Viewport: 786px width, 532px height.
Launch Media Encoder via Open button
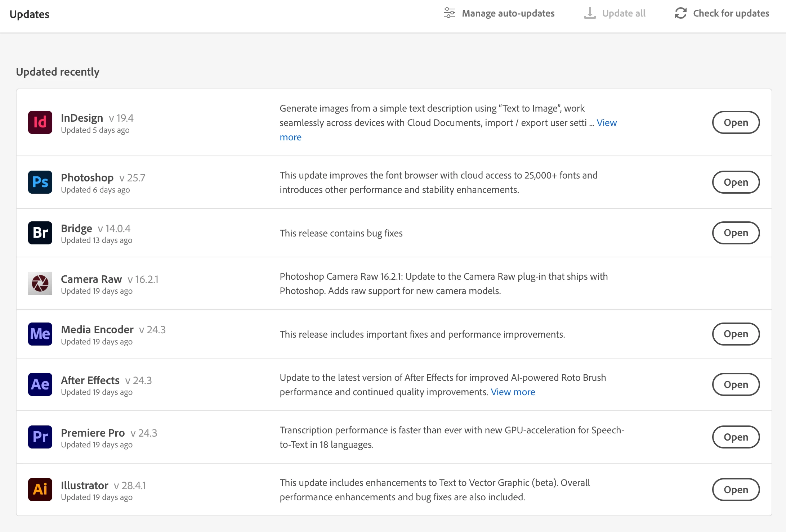tap(736, 334)
